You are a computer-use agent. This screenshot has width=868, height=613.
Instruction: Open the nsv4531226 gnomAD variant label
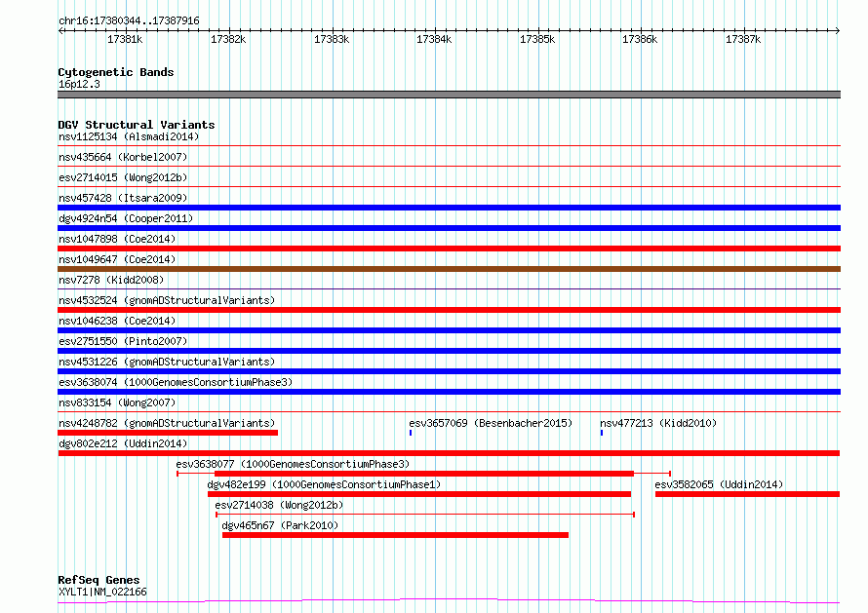tap(167, 362)
